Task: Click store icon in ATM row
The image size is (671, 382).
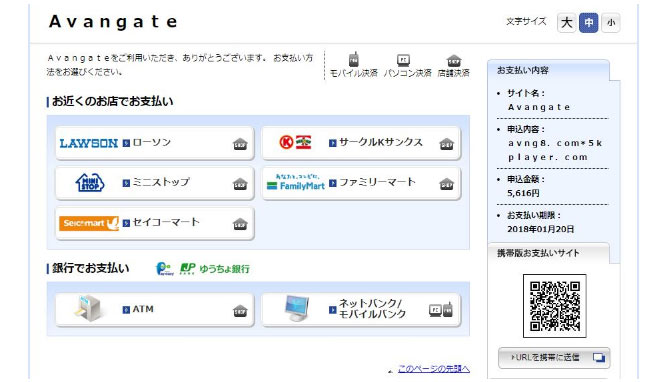Action: pyautogui.click(x=240, y=311)
